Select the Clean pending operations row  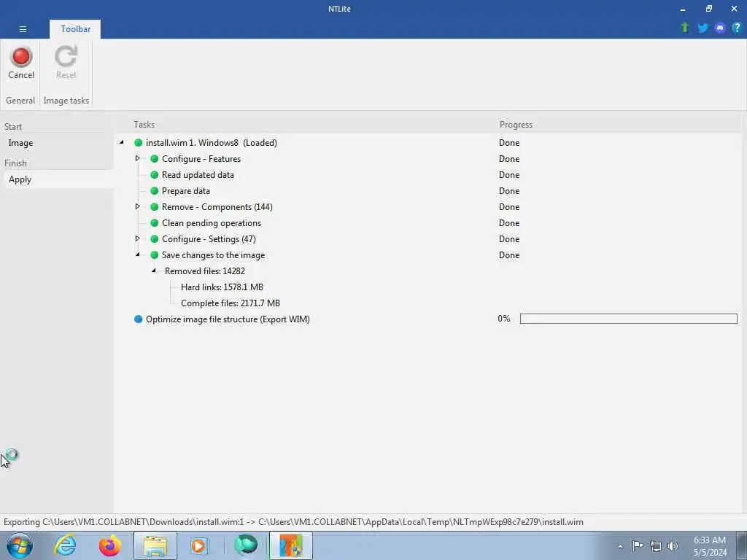(212, 223)
